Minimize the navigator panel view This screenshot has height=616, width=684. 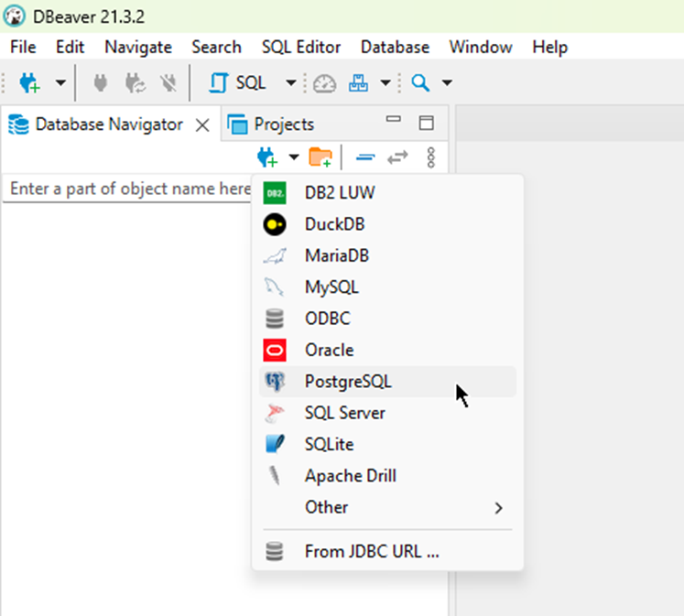click(393, 119)
